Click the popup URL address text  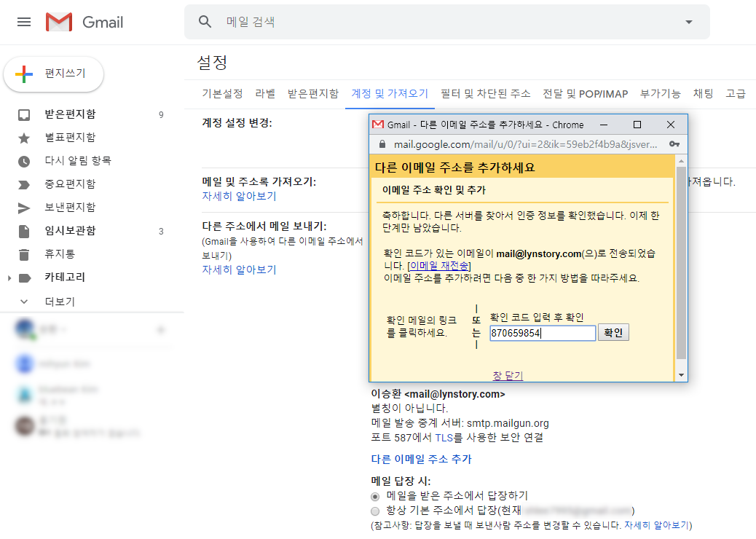point(526,144)
